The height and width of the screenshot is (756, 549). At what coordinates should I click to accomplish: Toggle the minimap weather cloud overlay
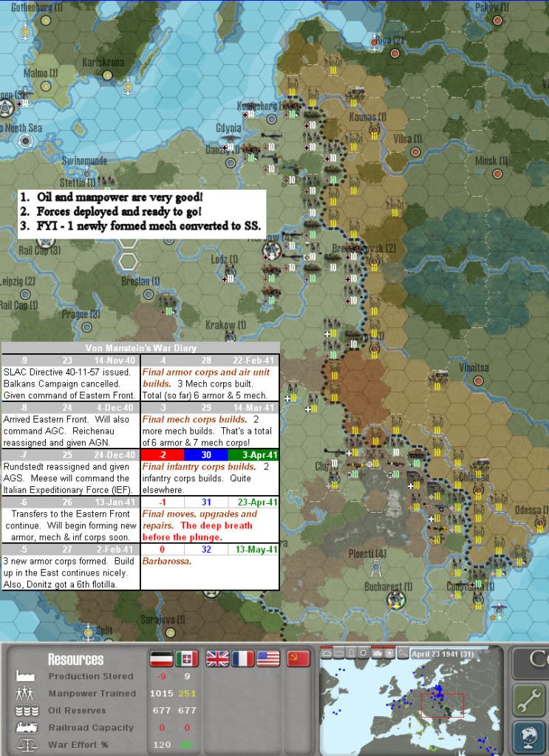[326, 653]
